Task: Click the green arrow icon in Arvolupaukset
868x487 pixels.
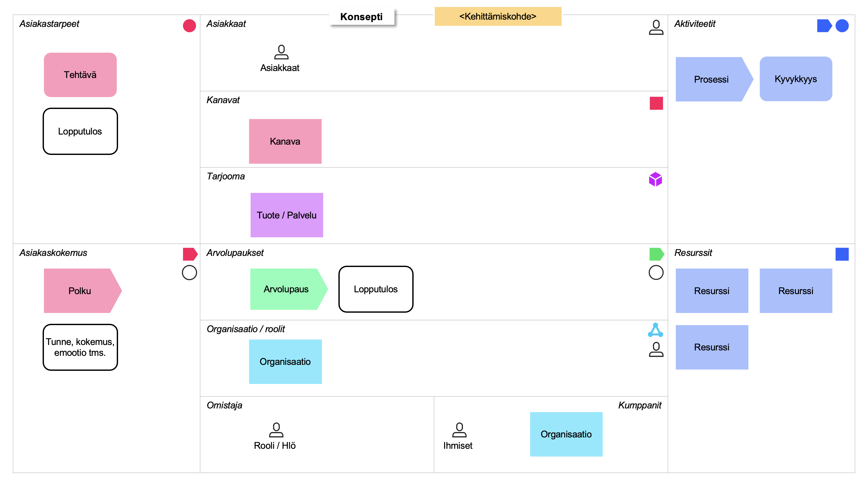Action: [656, 254]
